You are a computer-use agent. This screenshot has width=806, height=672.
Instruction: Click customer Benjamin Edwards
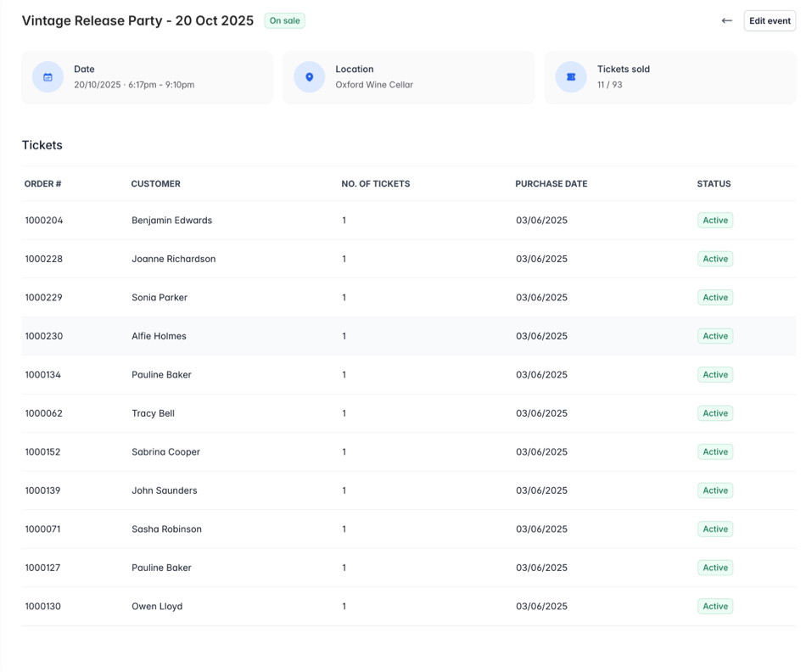pyautogui.click(x=171, y=220)
